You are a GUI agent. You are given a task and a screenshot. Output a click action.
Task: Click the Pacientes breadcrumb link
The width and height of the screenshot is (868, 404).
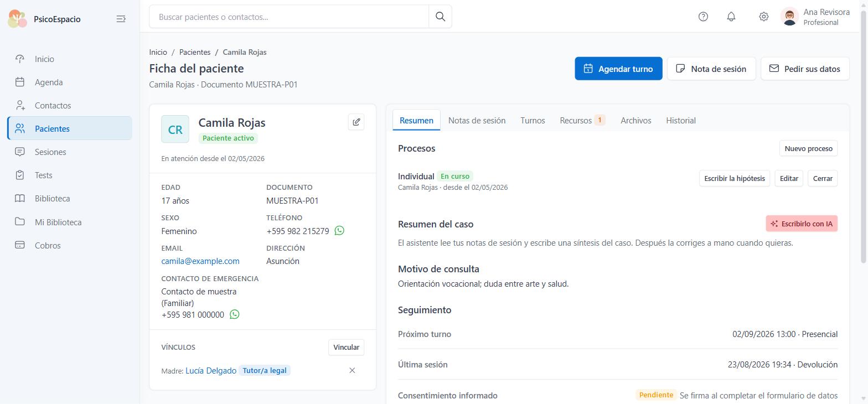click(x=195, y=52)
